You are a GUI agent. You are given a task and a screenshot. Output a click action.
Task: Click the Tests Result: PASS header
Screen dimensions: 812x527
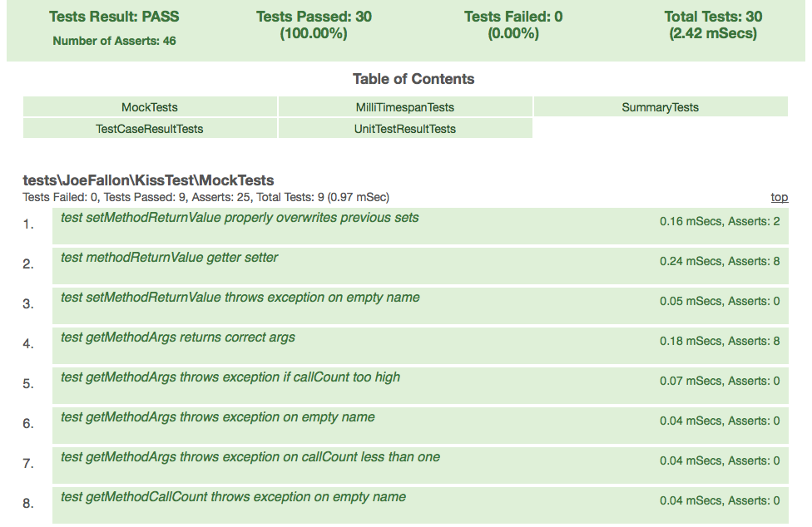(114, 17)
